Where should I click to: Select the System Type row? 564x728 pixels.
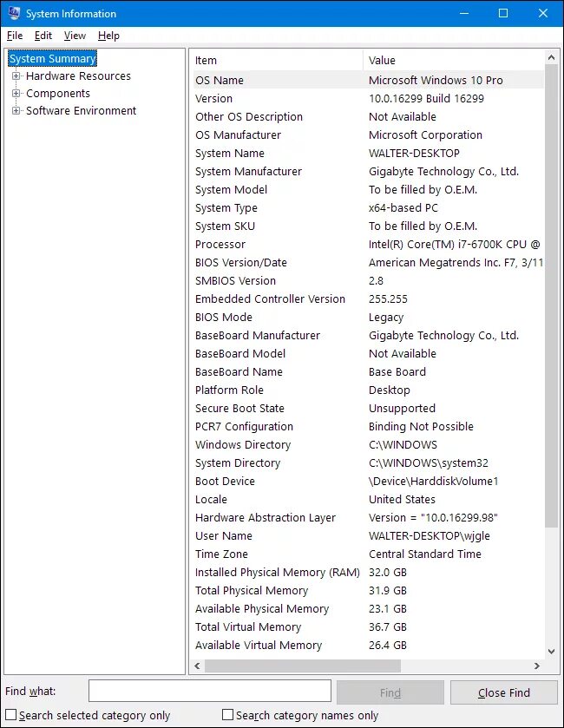point(368,207)
